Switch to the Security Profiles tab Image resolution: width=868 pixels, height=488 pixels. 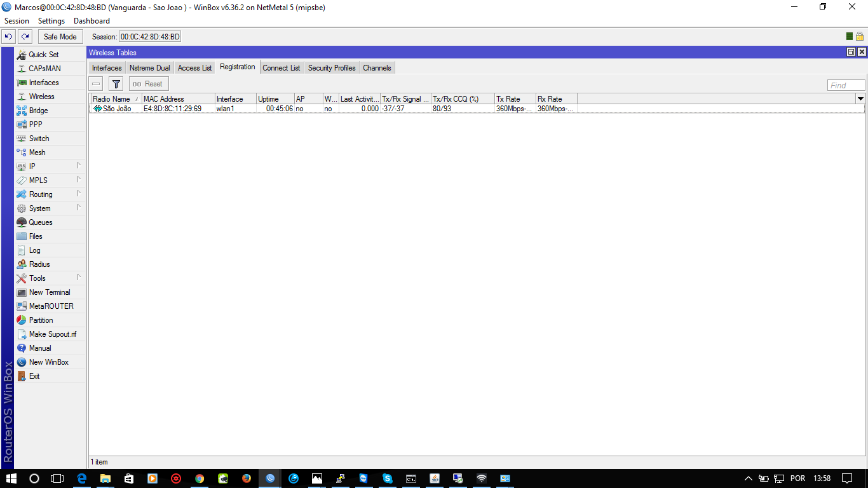[x=332, y=68]
